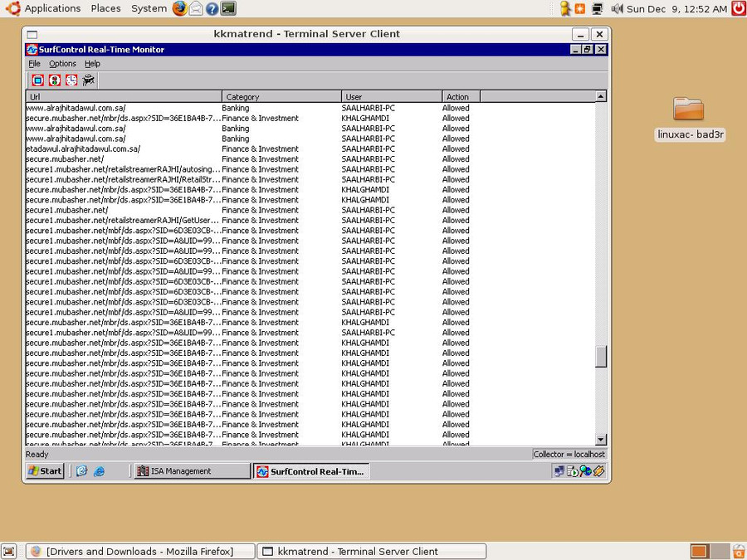The width and height of the screenshot is (747, 560).
Task: Click the yellow figure icon in the top panel
Action: (x=565, y=8)
